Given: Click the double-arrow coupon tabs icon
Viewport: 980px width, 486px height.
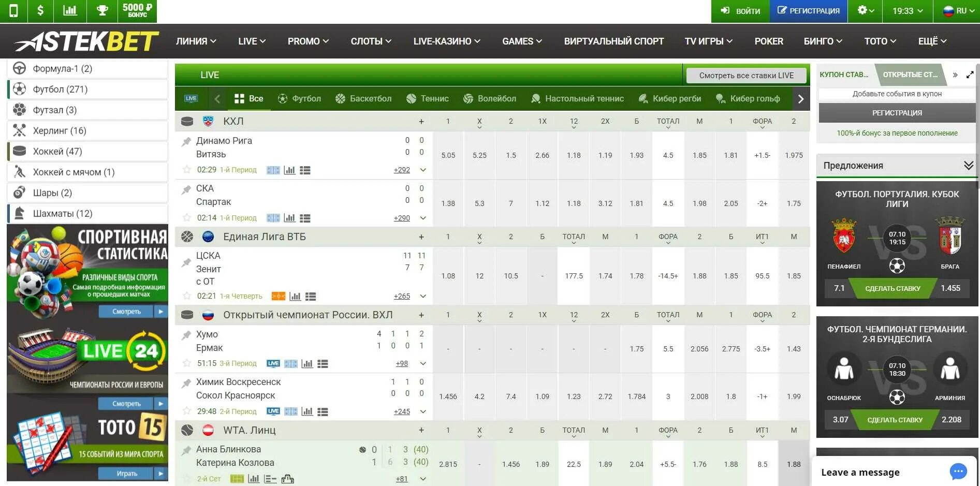Looking at the screenshot, I should (x=955, y=75).
